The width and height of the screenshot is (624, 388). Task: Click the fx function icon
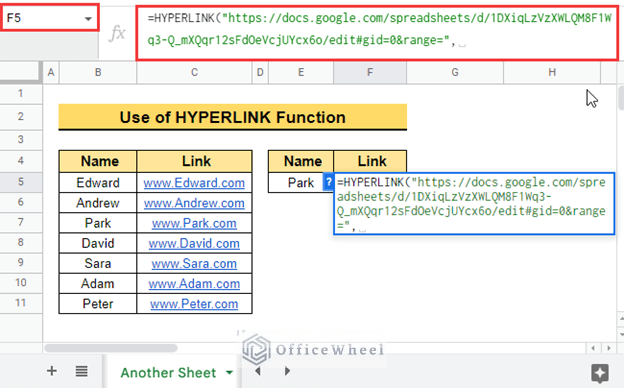click(117, 33)
